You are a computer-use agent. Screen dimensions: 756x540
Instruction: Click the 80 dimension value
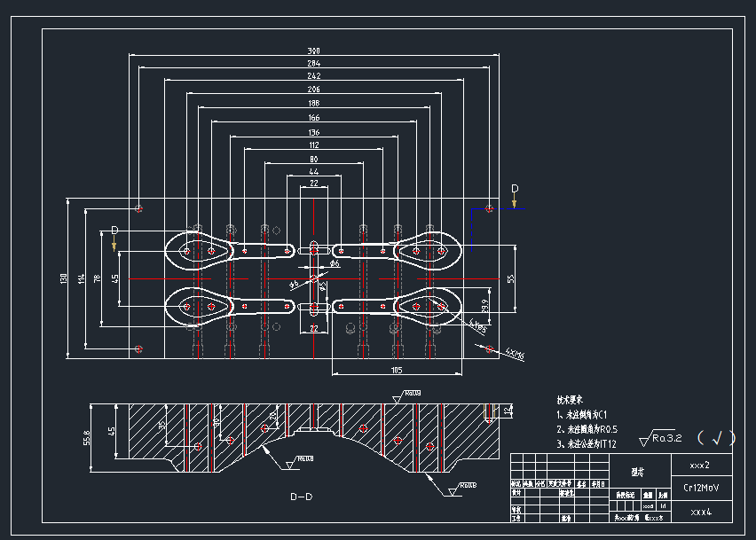tap(314, 159)
